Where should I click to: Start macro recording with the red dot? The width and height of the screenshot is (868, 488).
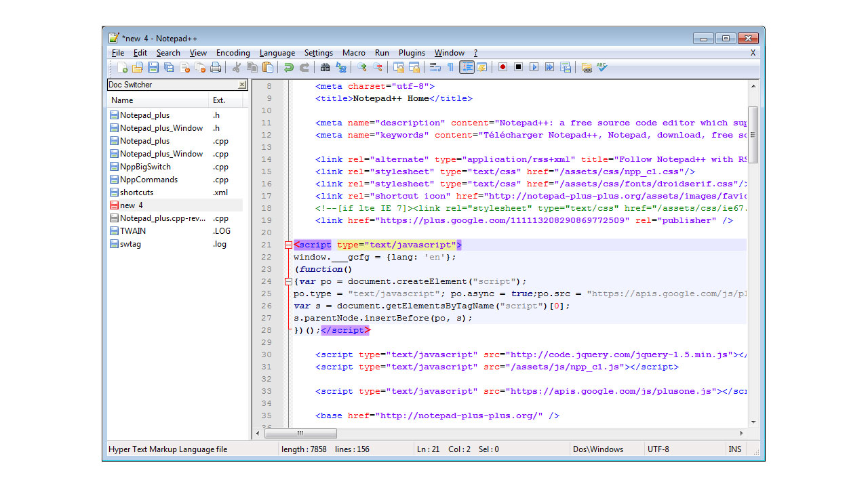(x=502, y=67)
